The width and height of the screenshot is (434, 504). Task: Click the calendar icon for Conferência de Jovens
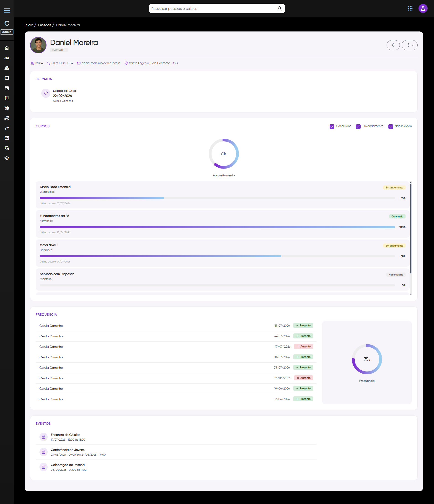click(x=44, y=452)
